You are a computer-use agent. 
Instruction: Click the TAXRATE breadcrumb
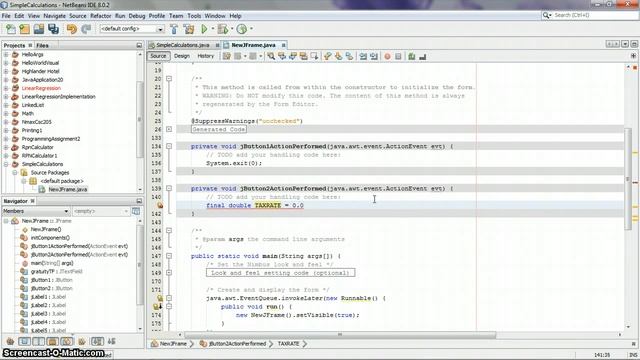click(289, 344)
